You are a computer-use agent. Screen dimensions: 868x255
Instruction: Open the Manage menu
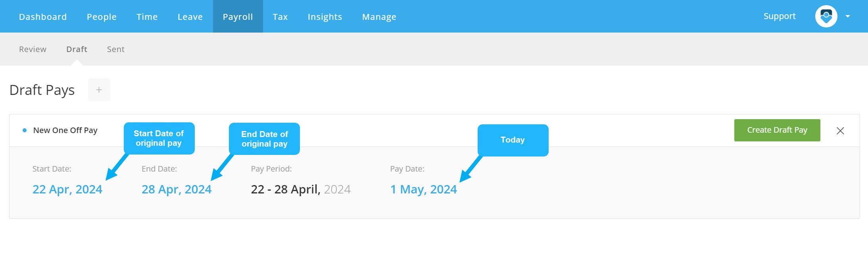379,17
